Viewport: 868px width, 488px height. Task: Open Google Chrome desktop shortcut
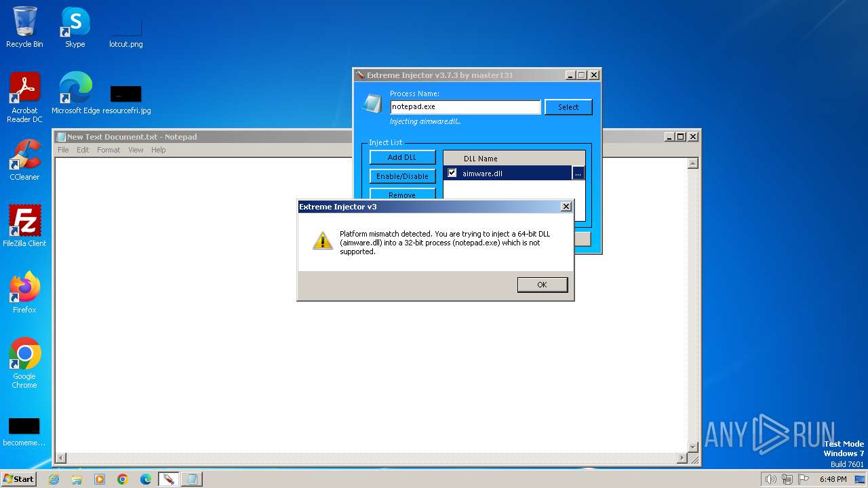pyautogui.click(x=24, y=363)
